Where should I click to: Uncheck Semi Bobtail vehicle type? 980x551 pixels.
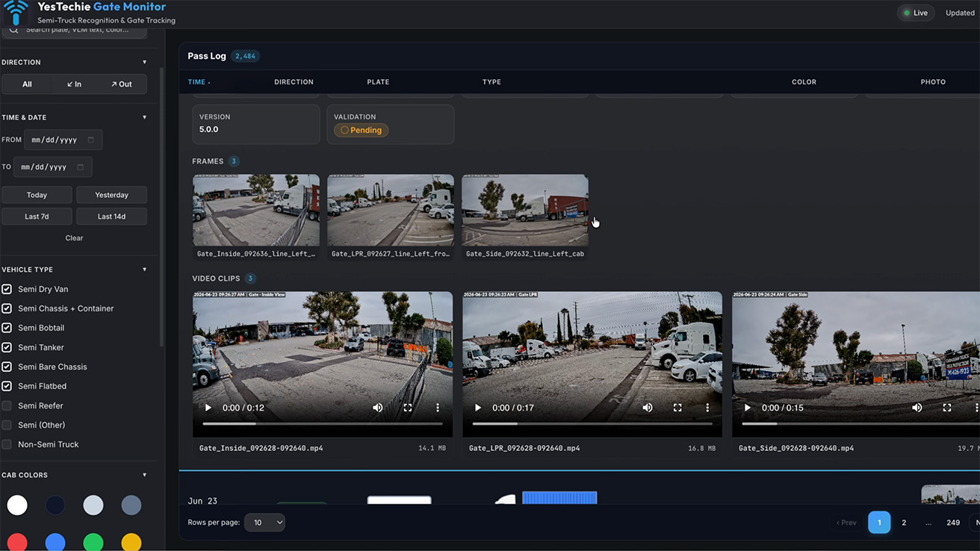pos(7,328)
